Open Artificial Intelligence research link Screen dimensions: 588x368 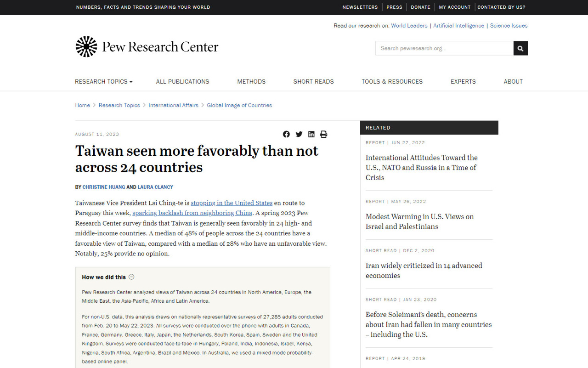458,26
